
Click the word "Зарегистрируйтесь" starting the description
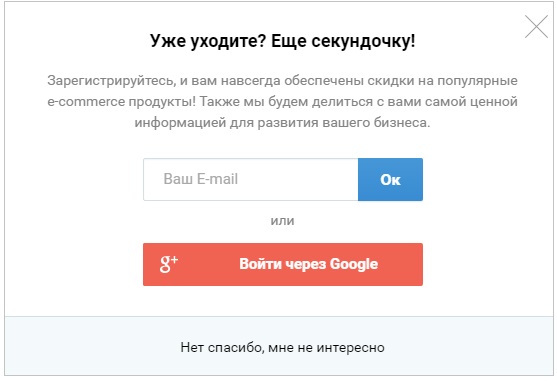coord(111,81)
